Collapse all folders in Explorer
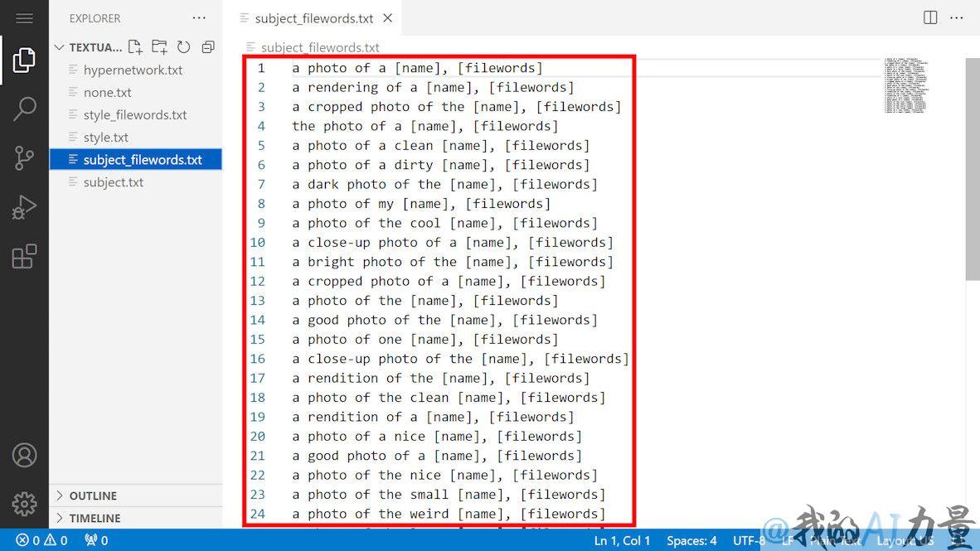980x551 pixels. 208,47
